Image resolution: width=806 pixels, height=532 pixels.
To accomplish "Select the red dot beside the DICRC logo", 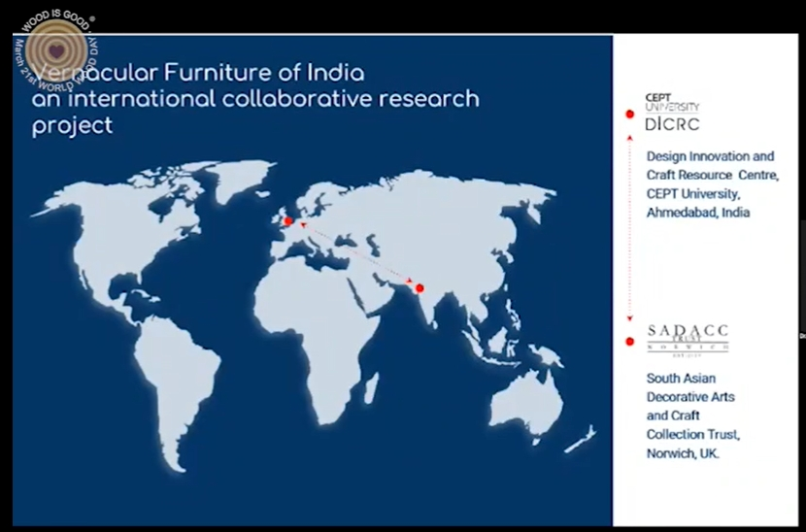I will click(x=629, y=115).
